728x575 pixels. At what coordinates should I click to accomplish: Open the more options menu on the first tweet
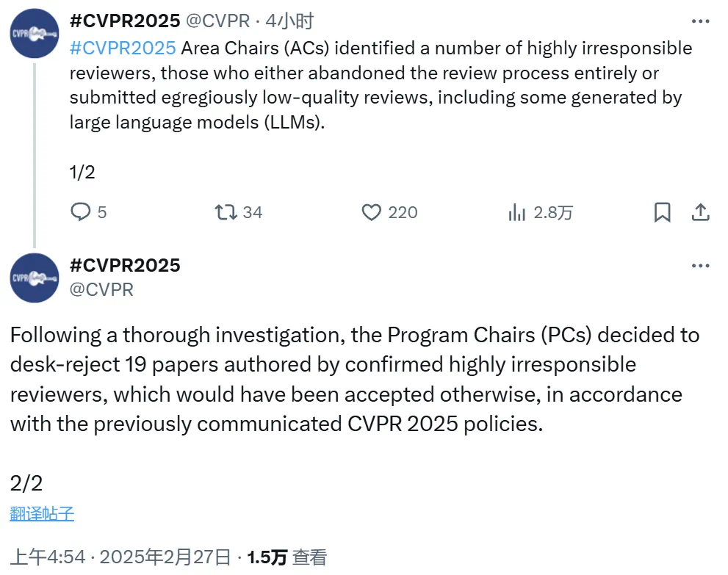pyautogui.click(x=700, y=21)
